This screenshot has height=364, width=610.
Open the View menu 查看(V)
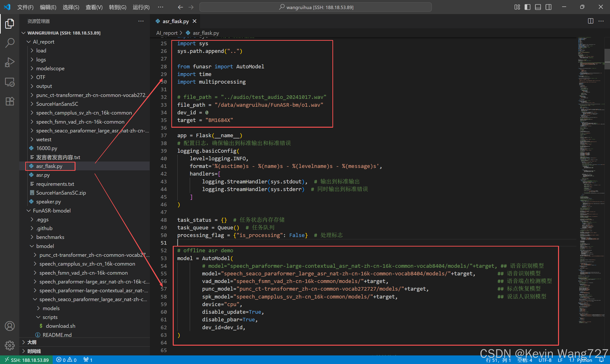[x=94, y=7]
